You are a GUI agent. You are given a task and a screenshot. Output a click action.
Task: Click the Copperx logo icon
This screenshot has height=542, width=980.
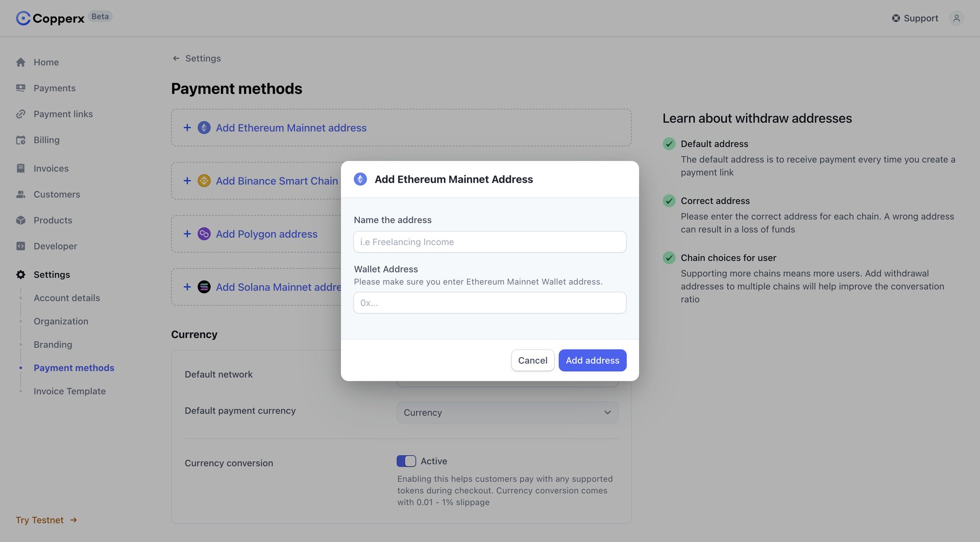pos(23,18)
